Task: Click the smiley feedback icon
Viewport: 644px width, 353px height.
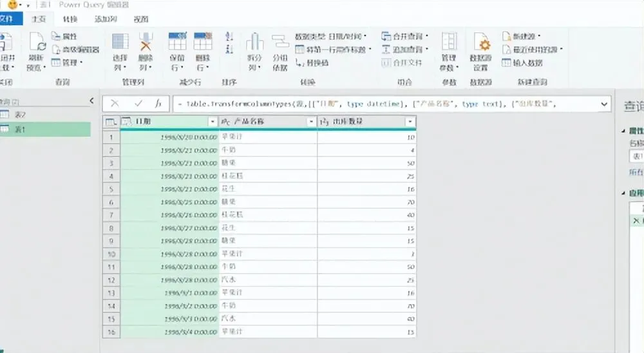Action: coord(13,5)
